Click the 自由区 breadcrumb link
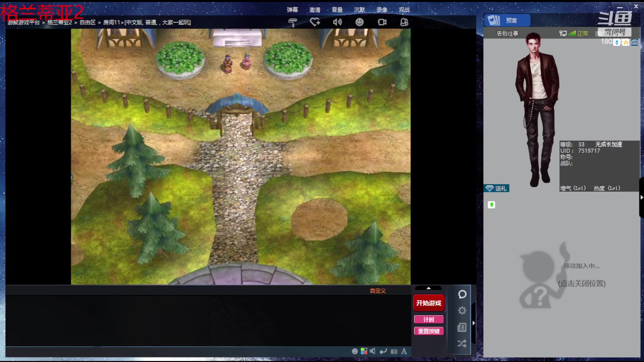644x362 pixels. pyautogui.click(x=88, y=22)
